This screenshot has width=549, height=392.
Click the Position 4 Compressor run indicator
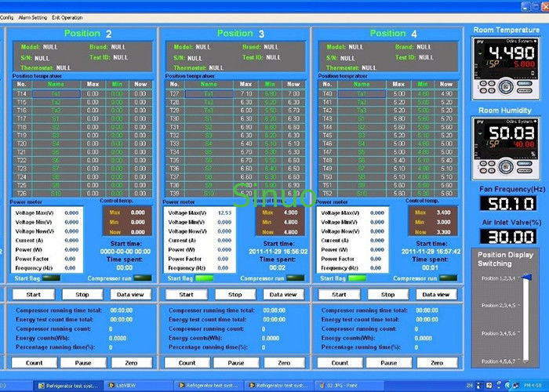(x=449, y=278)
